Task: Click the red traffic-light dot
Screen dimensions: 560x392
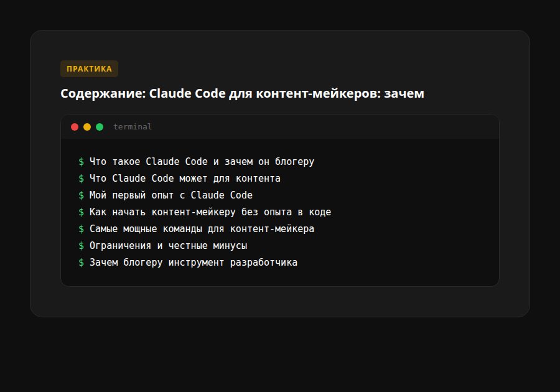Action: [x=75, y=126]
